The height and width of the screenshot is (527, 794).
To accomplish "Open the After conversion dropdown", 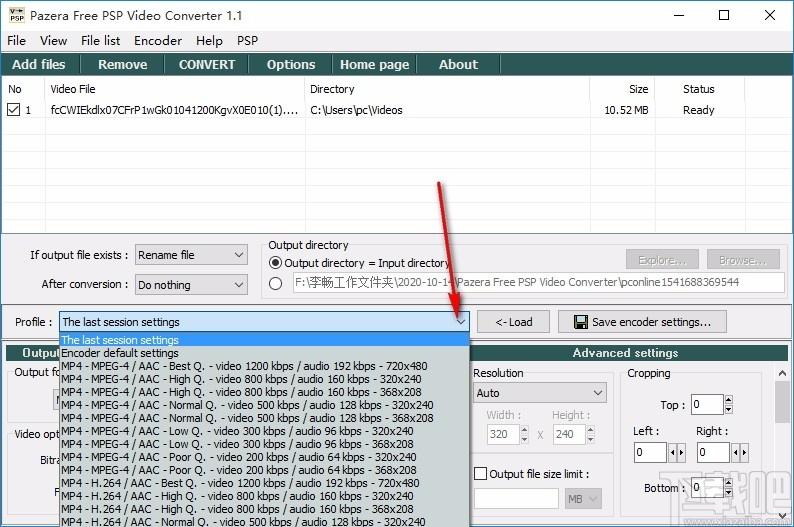I will pos(191,285).
